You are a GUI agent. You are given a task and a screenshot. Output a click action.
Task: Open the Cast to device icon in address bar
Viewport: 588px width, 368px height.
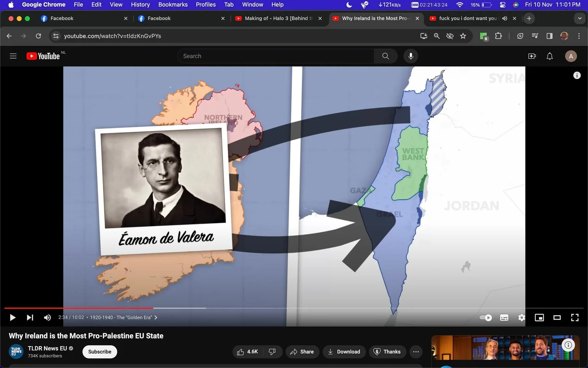coord(423,36)
